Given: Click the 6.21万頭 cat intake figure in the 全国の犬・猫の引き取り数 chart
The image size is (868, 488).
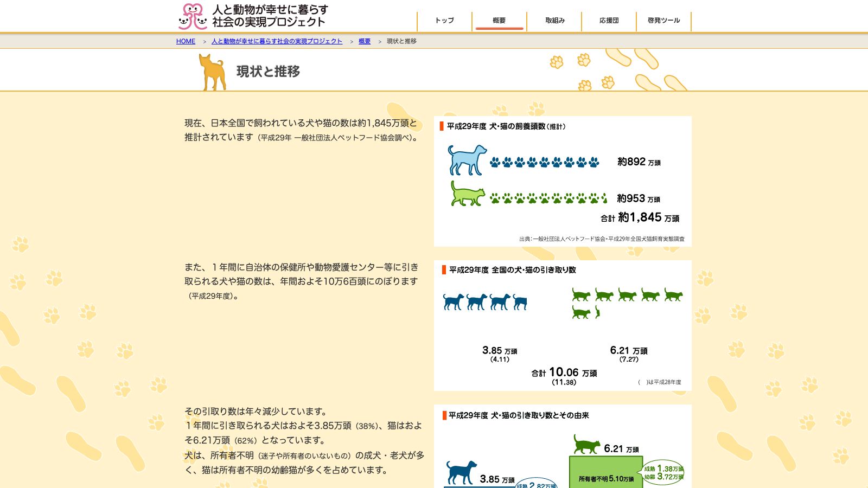Looking at the screenshot, I should tap(629, 350).
